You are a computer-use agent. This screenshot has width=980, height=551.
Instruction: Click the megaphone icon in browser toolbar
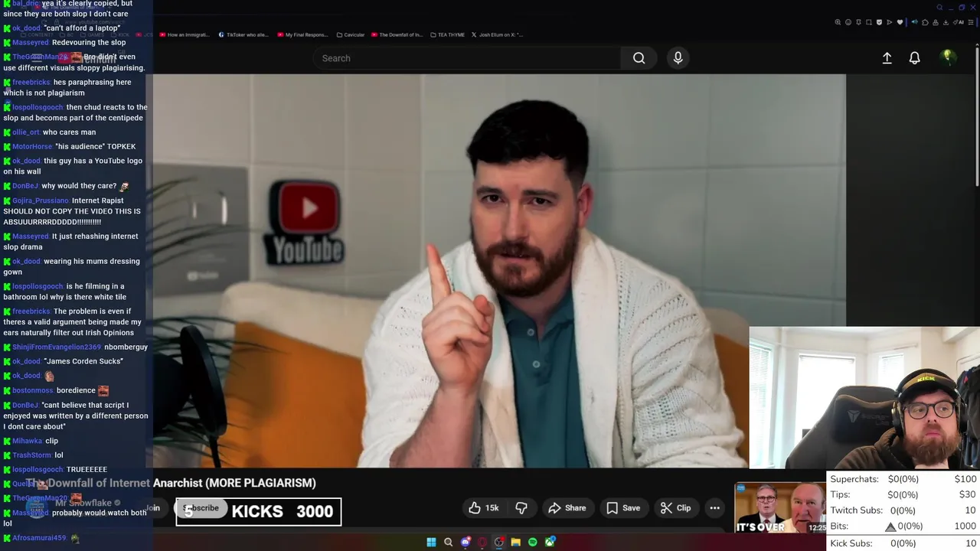(915, 22)
